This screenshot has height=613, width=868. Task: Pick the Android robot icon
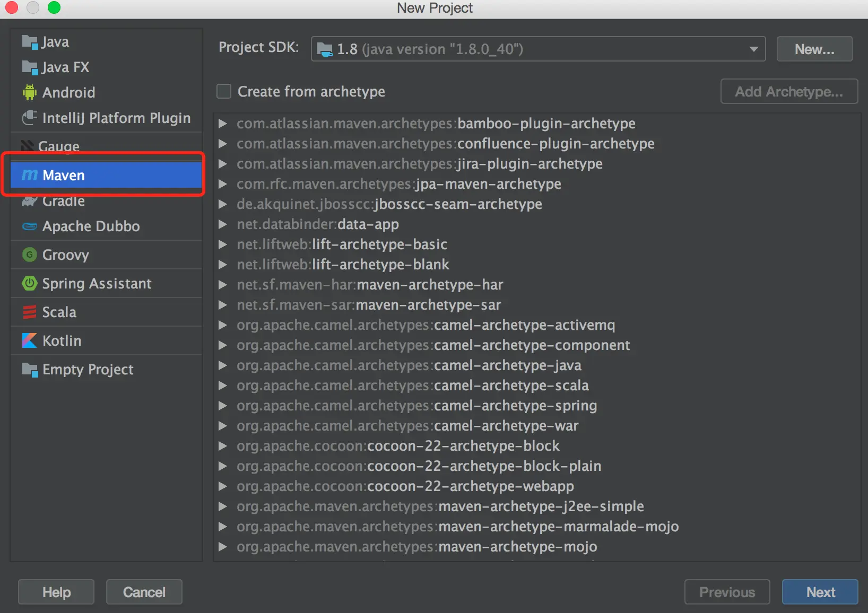pos(30,92)
